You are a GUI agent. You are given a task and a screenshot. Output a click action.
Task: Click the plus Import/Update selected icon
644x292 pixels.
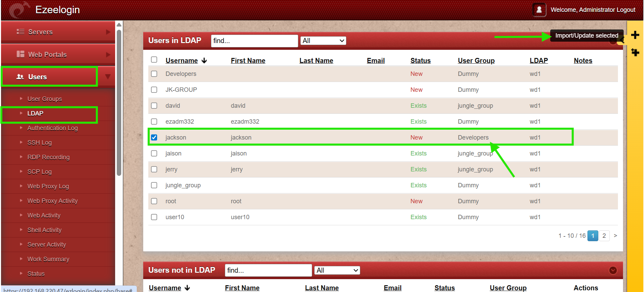point(635,35)
